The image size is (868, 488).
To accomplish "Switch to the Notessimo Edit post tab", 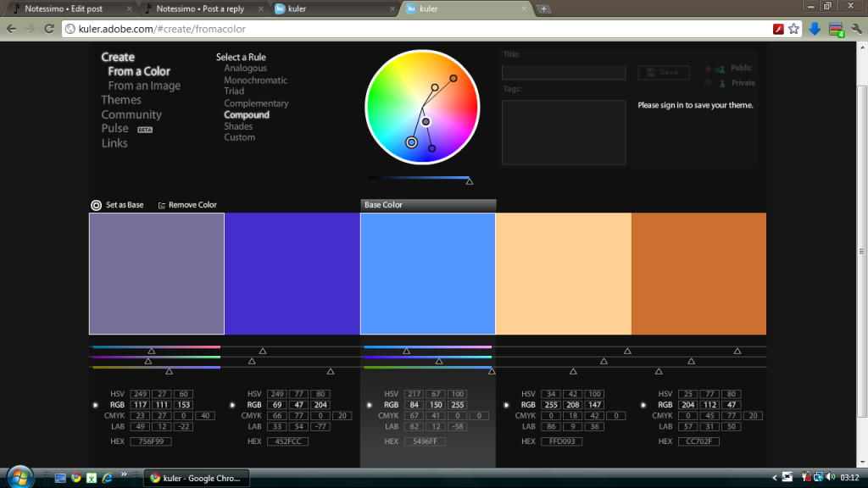I will (x=71, y=8).
